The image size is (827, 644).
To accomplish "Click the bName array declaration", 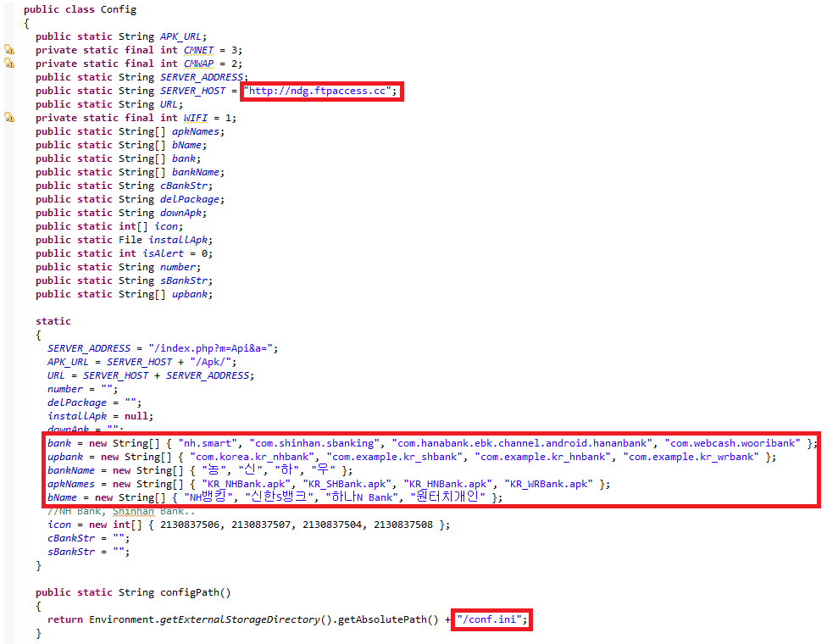I will (x=121, y=145).
